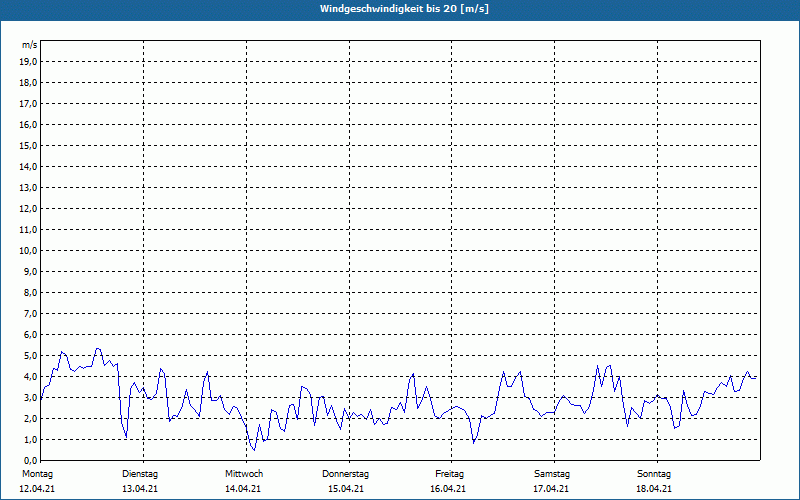Click the '2,0' y-axis label
This screenshot has width=800, height=500.
[30, 418]
